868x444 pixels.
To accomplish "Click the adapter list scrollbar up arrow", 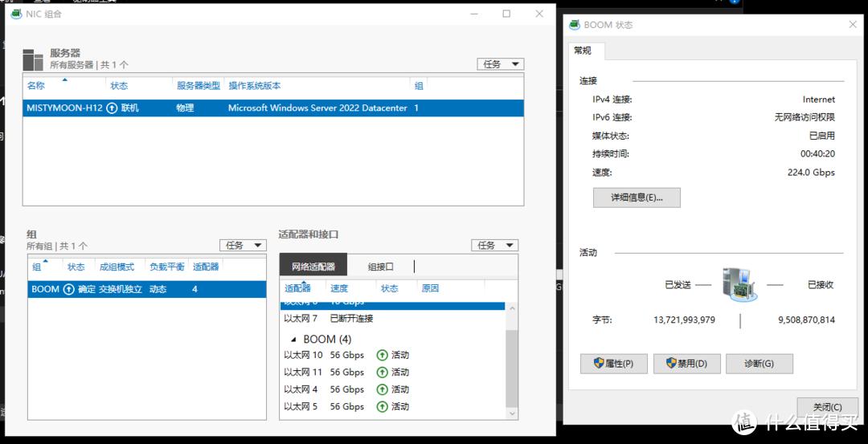I will click(512, 308).
